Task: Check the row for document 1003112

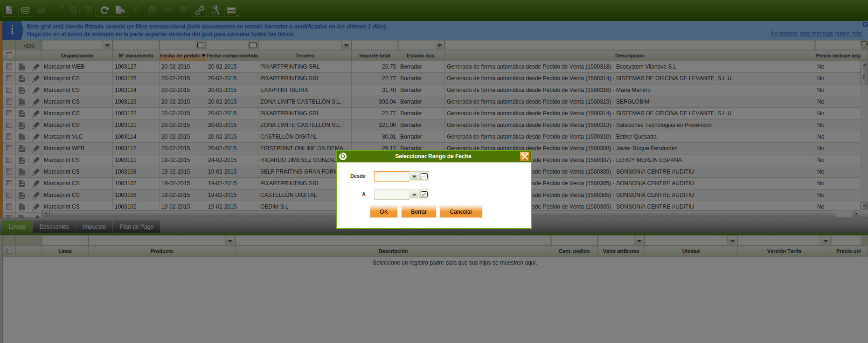Action: 9,148
